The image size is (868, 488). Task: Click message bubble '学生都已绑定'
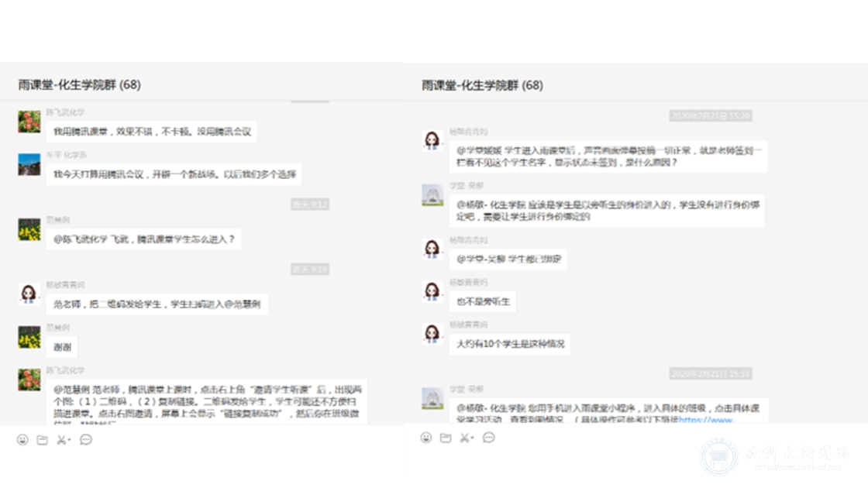[x=508, y=259]
